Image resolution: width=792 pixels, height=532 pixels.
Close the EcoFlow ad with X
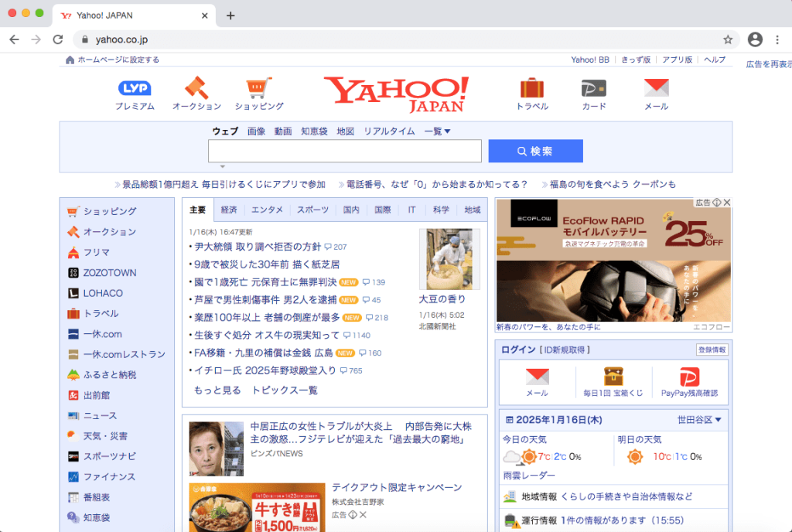pos(727,203)
